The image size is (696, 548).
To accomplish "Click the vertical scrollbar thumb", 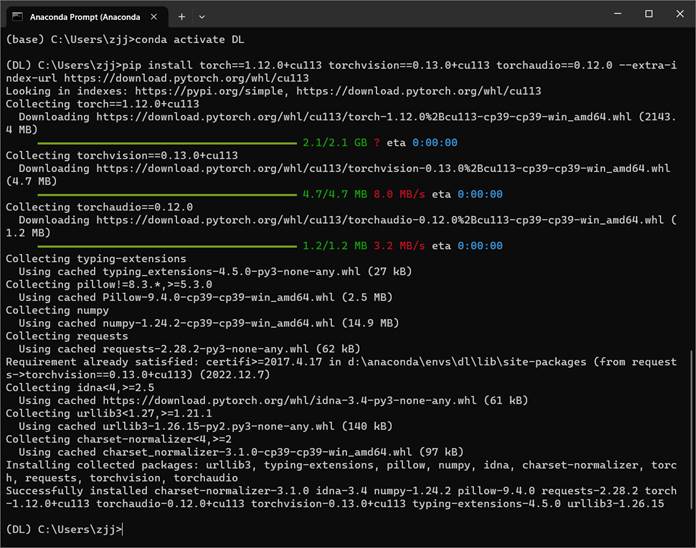I will click(x=691, y=430).
